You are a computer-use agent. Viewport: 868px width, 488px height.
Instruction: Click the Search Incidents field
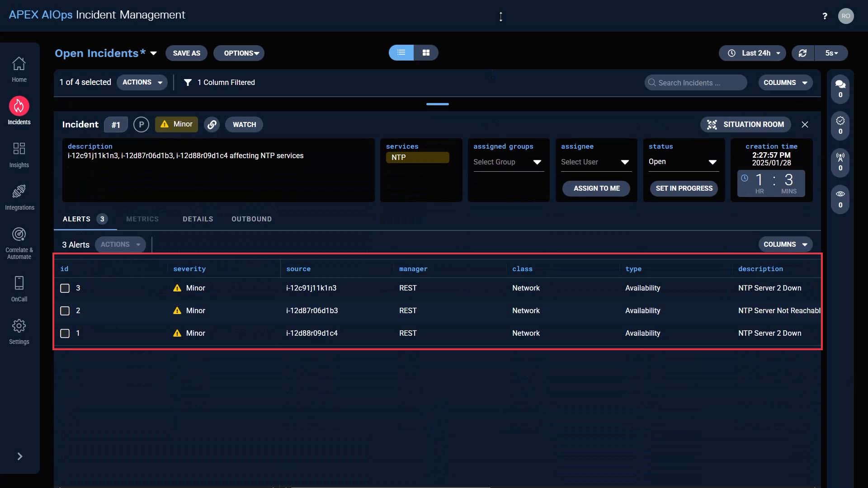(695, 83)
